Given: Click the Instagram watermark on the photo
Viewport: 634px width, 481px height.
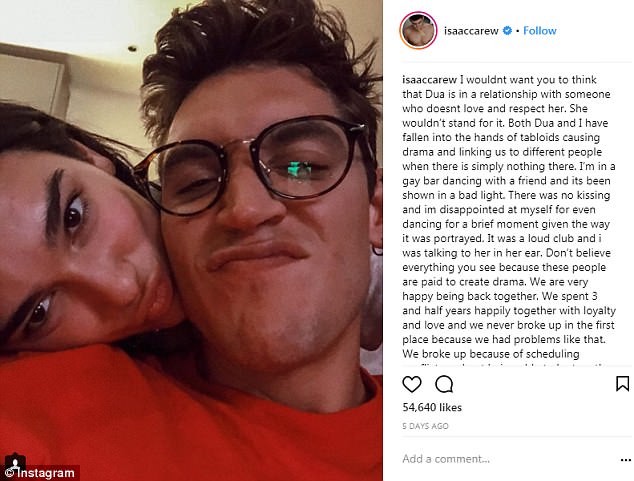Looking at the screenshot, I should click(40, 473).
